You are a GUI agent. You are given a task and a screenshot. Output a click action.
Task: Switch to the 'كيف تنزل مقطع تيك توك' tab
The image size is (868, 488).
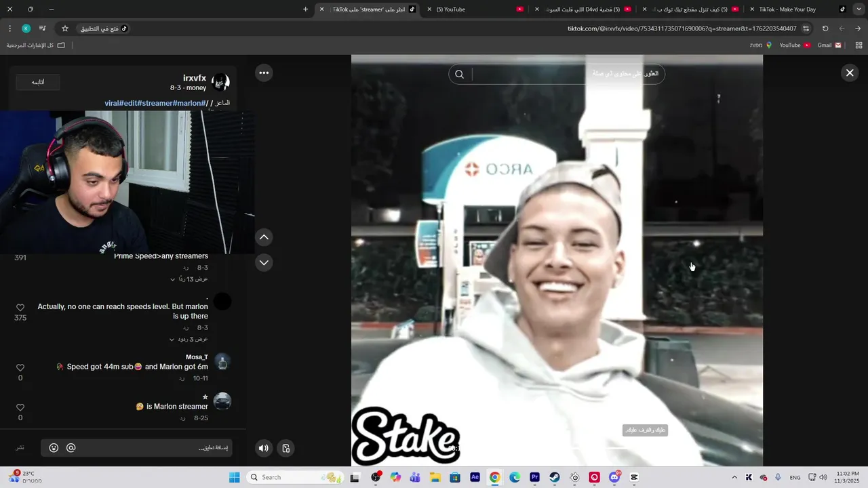692,9
